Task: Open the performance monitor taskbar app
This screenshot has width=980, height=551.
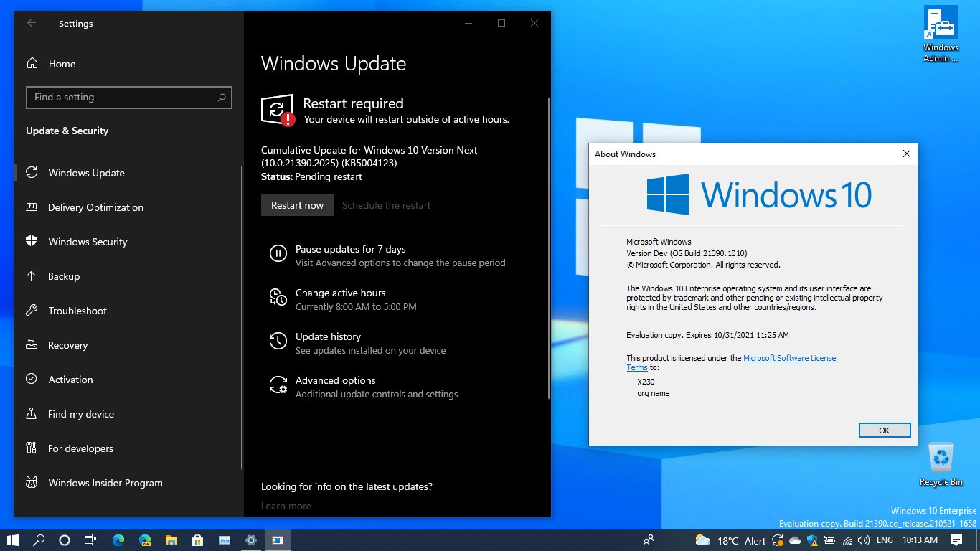Action: pos(225,540)
